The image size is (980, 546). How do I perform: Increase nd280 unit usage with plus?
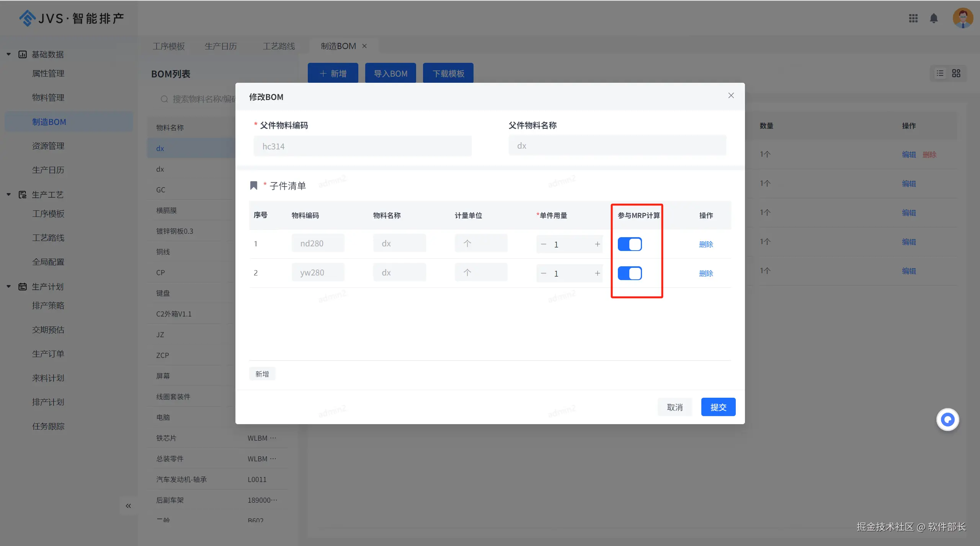597,244
